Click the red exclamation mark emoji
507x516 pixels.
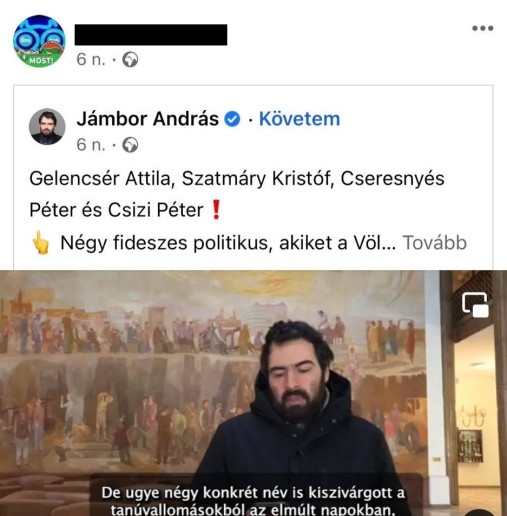click(216, 210)
